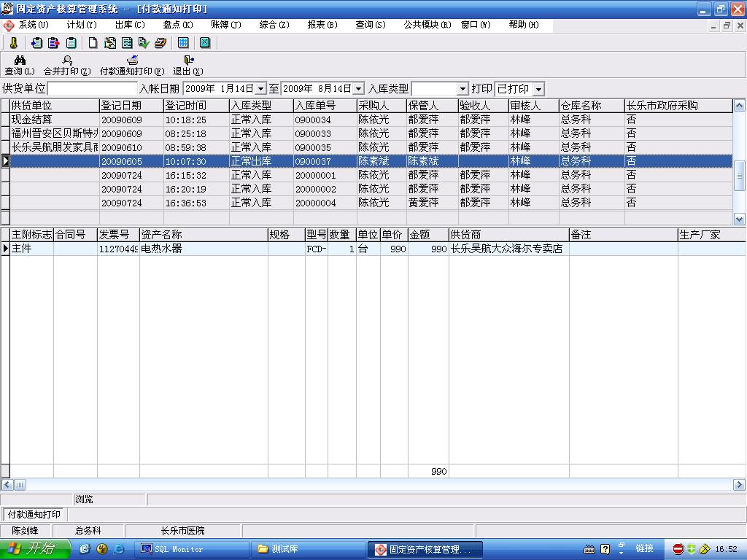Image resolution: width=747 pixels, height=560 pixels.
Task: Click the 供货单位 text input field
Action: click(92, 89)
